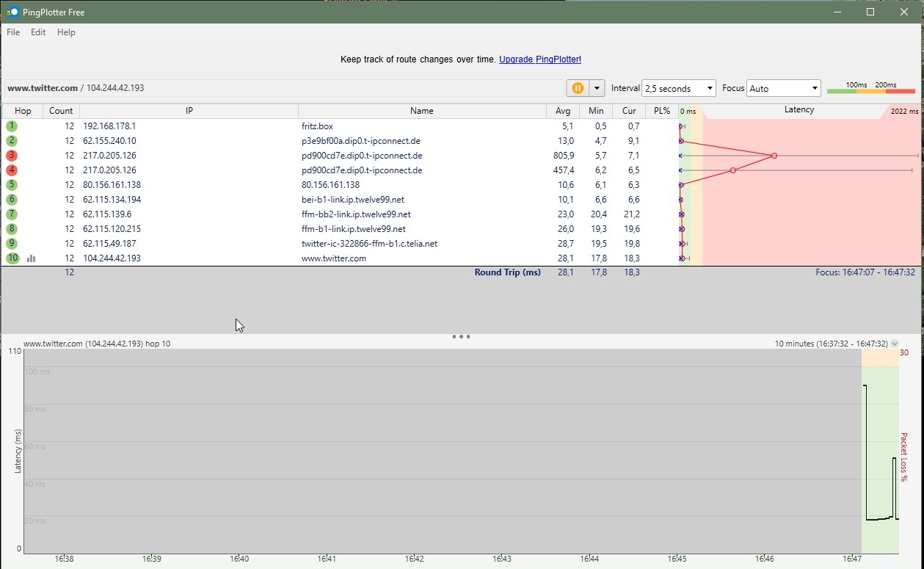924x569 pixels.
Task: Click the Hop column header
Action: coord(23,111)
